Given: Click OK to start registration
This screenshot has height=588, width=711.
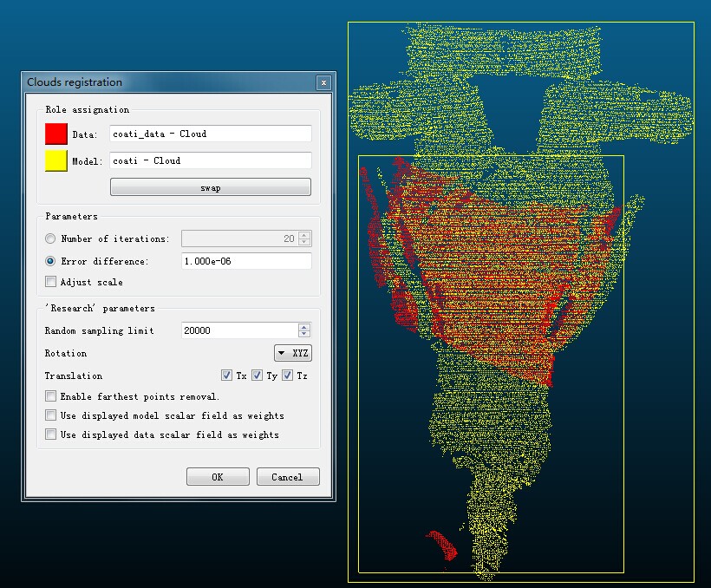Looking at the screenshot, I should pyautogui.click(x=218, y=477).
